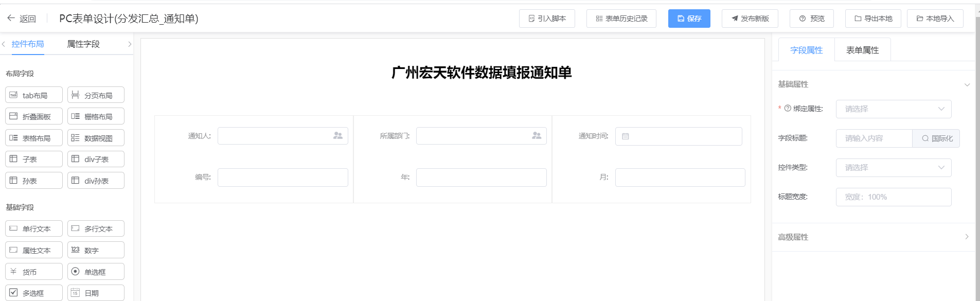Add a 表格布局 control

[34, 138]
